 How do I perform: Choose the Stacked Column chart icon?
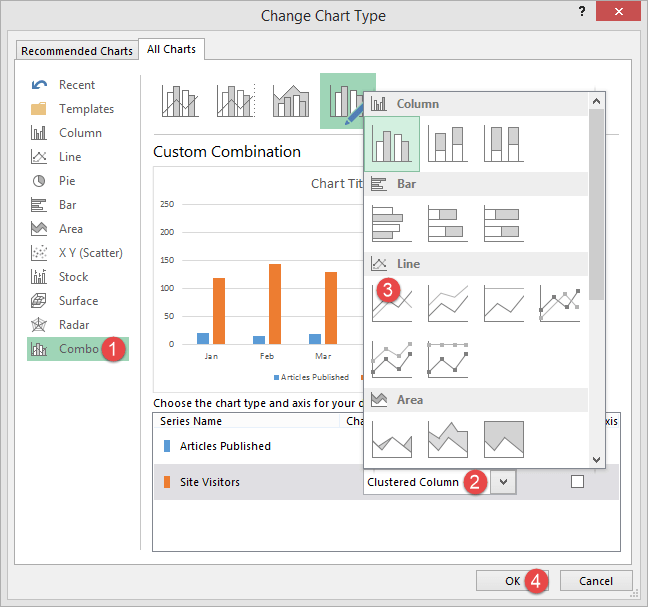tap(447, 142)
